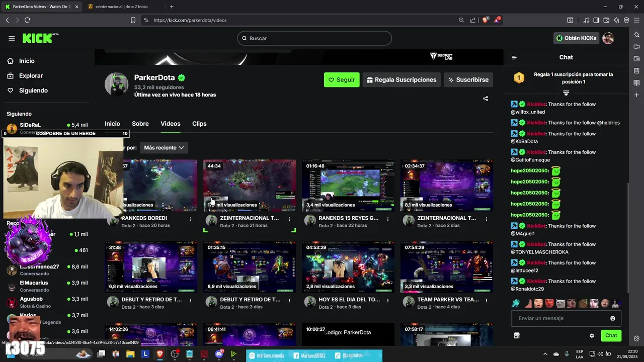Go to Inicio in the sidebar
Screen dimensions: 644x362
click(27, 61)
